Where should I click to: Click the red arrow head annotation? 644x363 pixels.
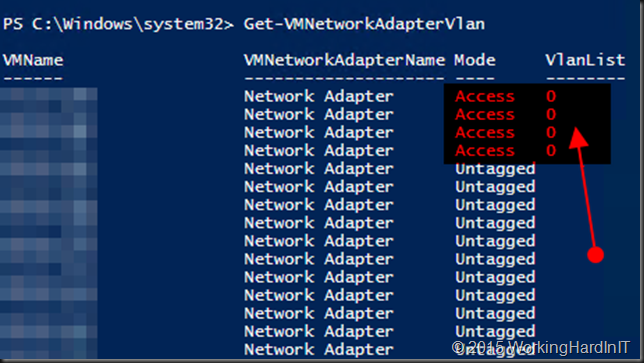click(x=578, y=138)
